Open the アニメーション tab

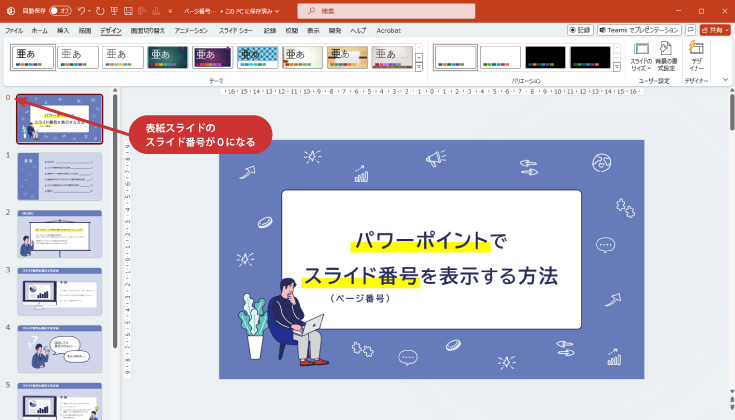coord(191,30)
